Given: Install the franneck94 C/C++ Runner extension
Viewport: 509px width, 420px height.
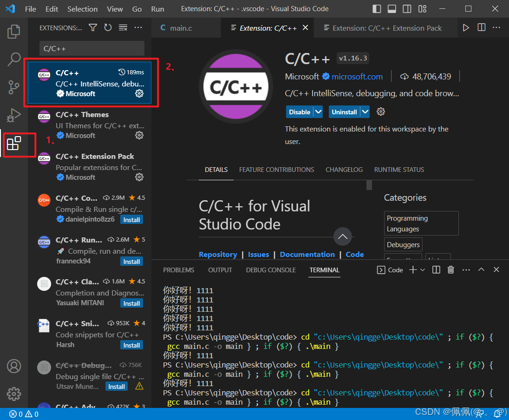Looking at the screenshot, I should tap(131, 262).
